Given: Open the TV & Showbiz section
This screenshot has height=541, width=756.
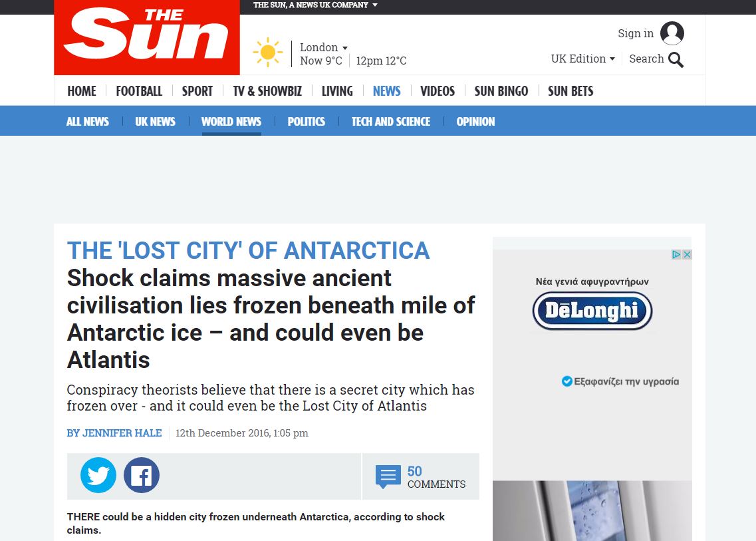Looking at the screenshot, I should click(267, 91).
